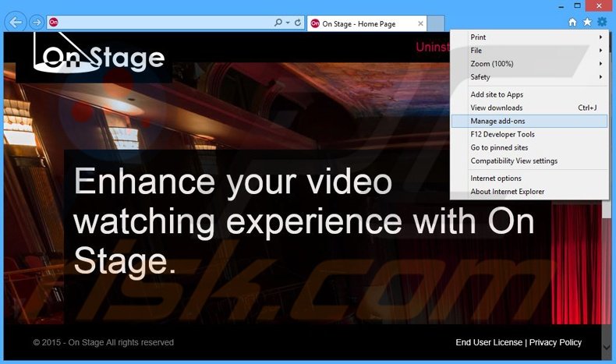Select the On Stage - Home Page tab
Viewport: 616px width, 364px height.
[x=366, y=23]
